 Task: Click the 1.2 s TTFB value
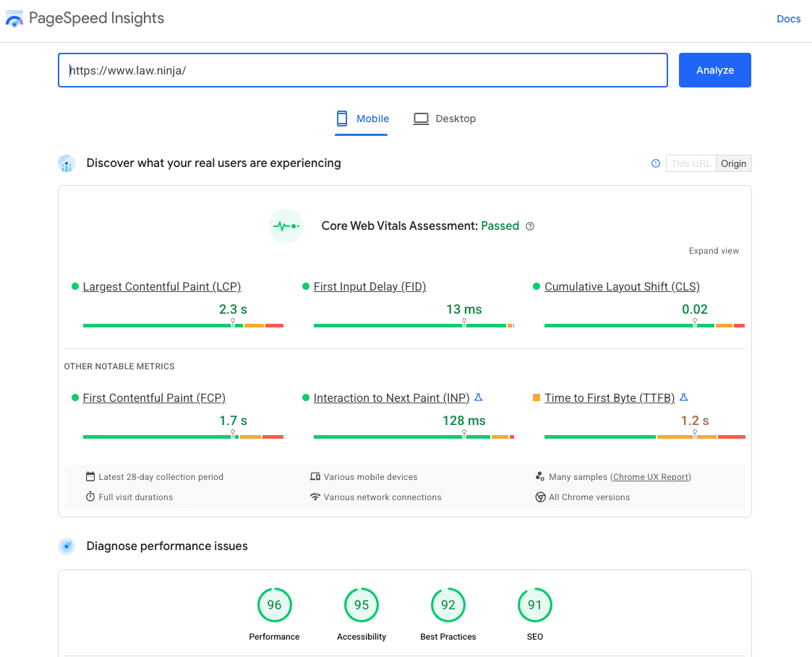click(694, 421)
